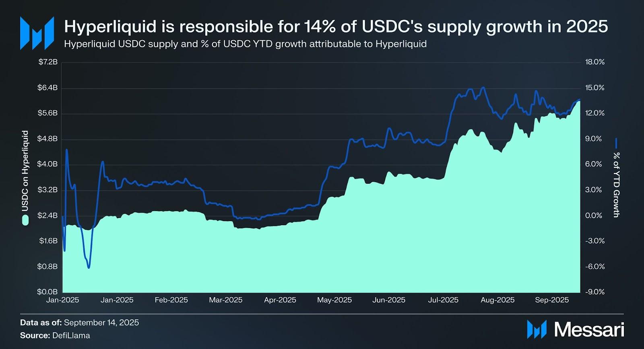Click the Mar-2025 label on the time axis
644x349 pixels.
click(226, 300)
